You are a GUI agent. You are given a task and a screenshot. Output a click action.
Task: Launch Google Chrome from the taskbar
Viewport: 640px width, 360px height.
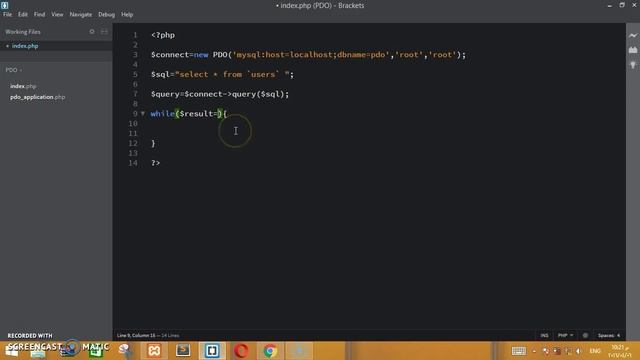coord(270,351)
